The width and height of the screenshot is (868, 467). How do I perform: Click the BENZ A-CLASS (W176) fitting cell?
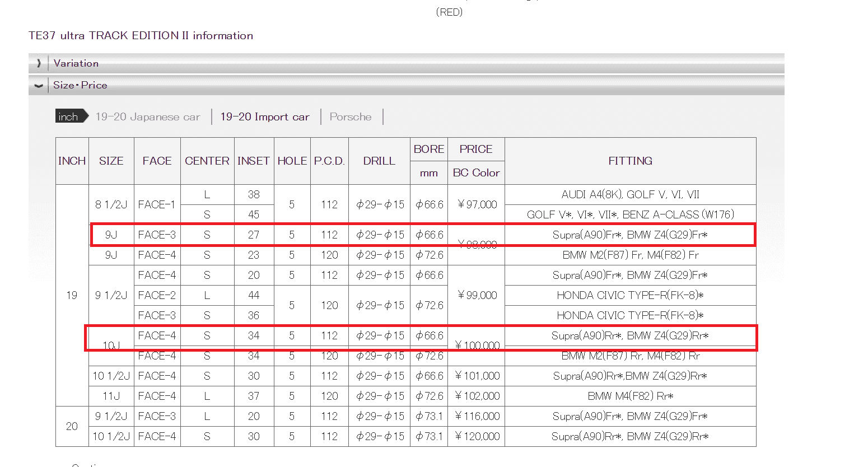tap(631, 214)
